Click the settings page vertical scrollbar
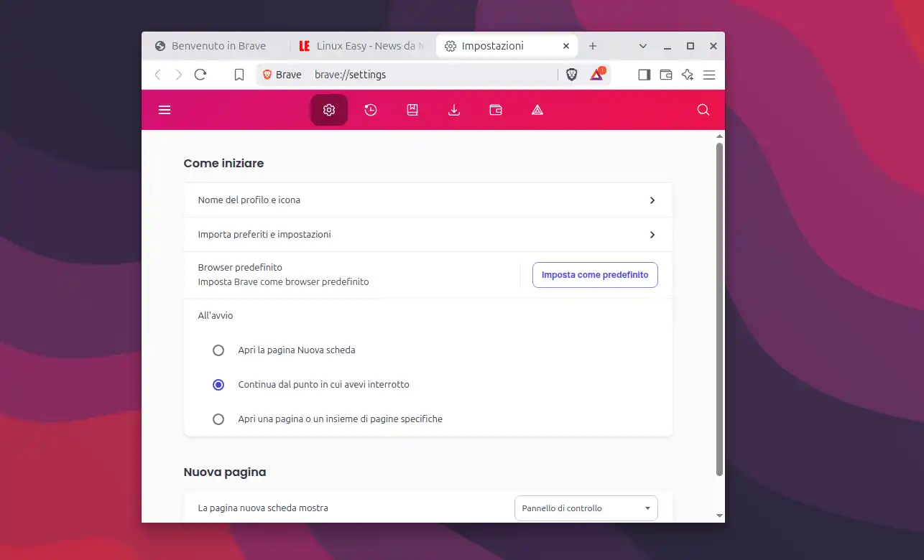 (719, 309)
